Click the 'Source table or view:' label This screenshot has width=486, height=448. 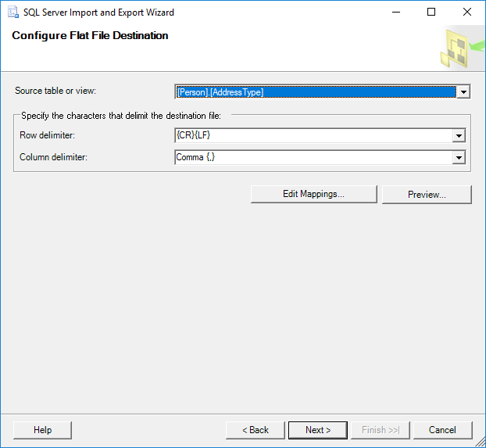[x=55, y=91]
